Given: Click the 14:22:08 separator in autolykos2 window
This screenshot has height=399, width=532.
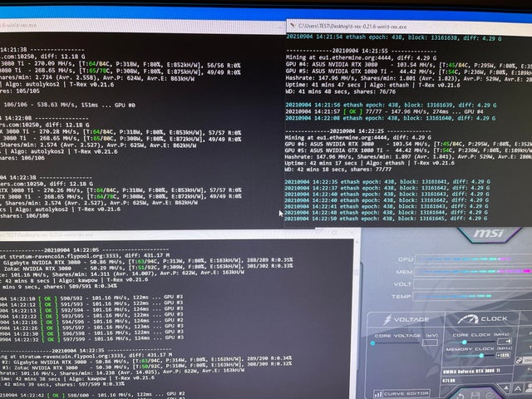Looking at the screenshot, I should click(44, 118).
